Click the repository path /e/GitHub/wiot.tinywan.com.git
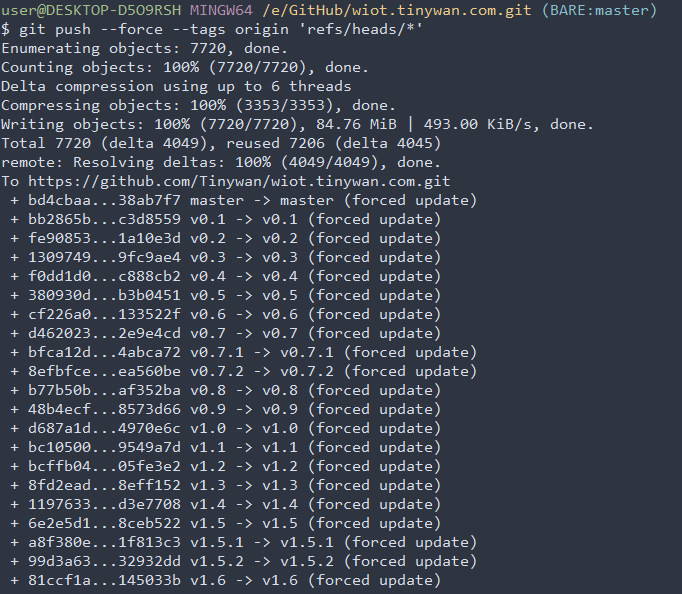 pos(397,10)
